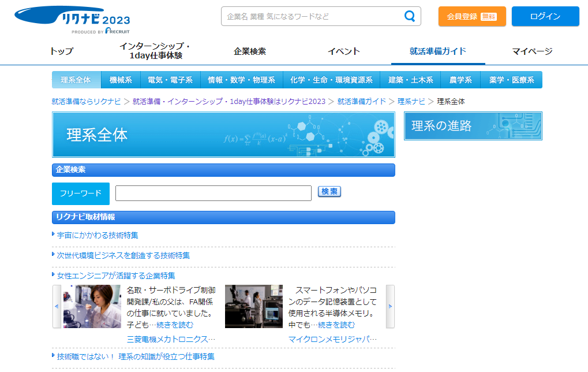Select the 理系全体 category tab
Viewport: 588px width, 372px height.
[x=76, y=80]
